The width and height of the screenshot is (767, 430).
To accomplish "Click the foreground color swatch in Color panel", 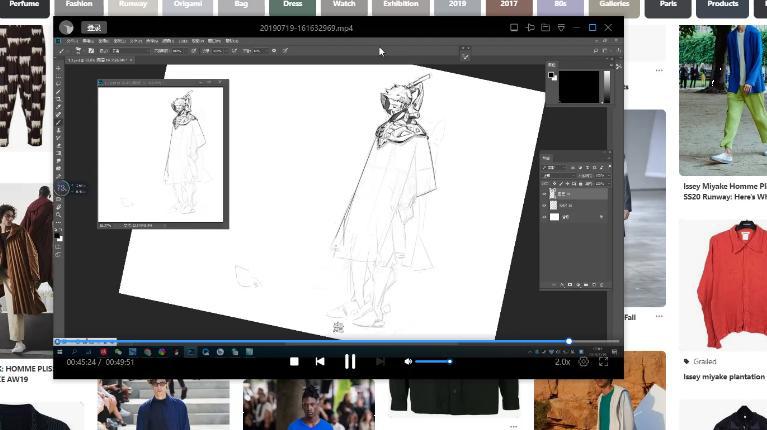I will pos(551,75).
